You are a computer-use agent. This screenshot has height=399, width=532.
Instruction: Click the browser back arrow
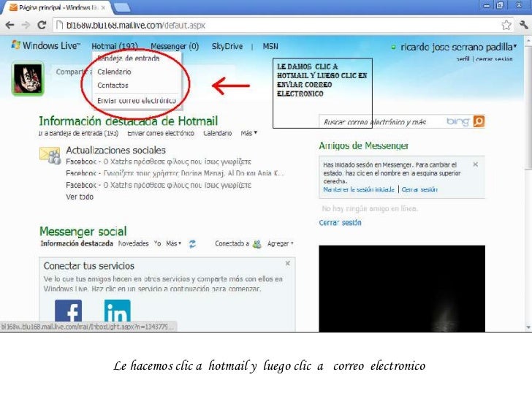tap(9, 25)
